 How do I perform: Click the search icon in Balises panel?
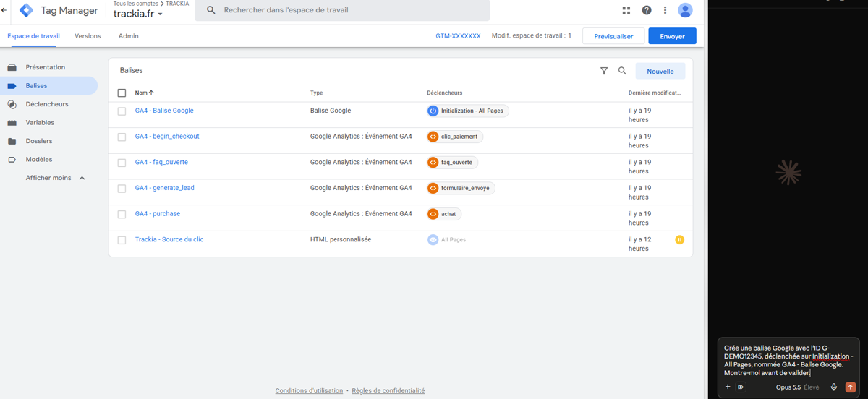coord(622,71)
